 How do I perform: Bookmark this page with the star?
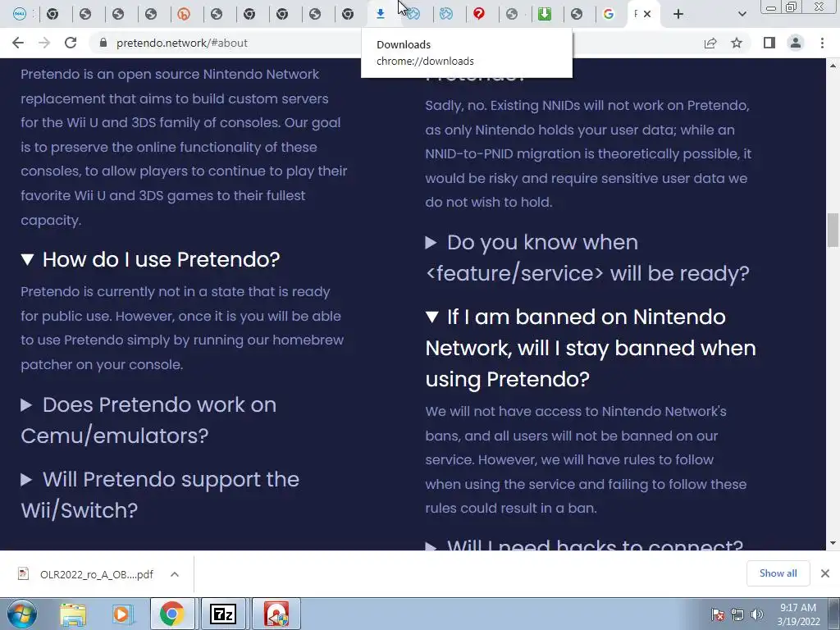coord(737,43)
